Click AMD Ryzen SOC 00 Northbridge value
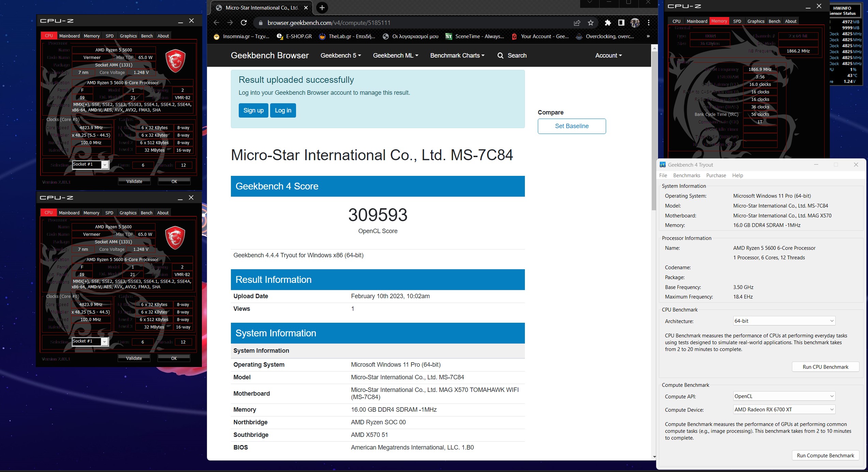868x472 pixels. tap(378, 422)
